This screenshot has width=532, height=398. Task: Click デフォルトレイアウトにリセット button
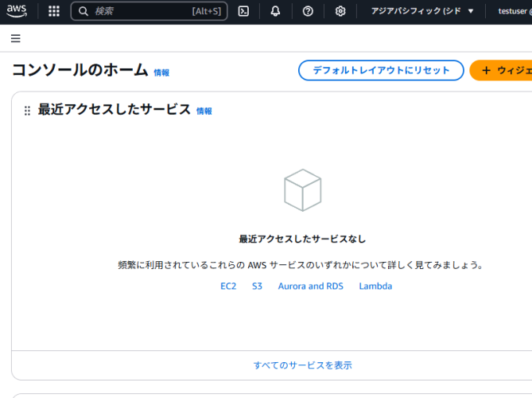381,70
